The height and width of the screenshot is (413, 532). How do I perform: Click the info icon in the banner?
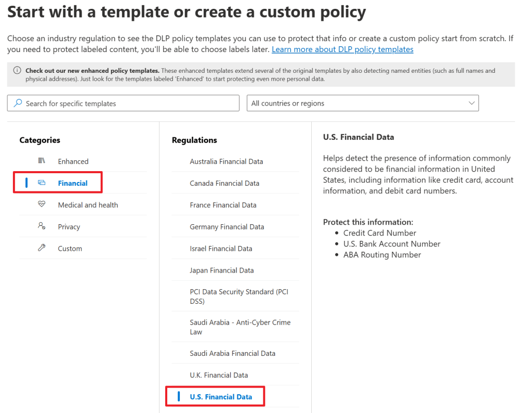[x=17, y=71]
